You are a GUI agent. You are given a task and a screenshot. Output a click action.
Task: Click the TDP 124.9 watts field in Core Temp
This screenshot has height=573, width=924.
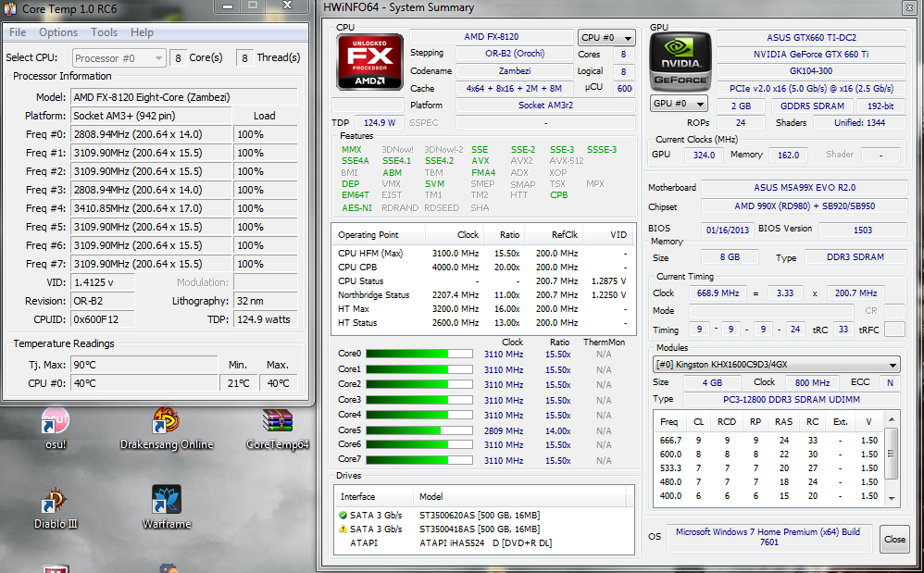[266, 319]
